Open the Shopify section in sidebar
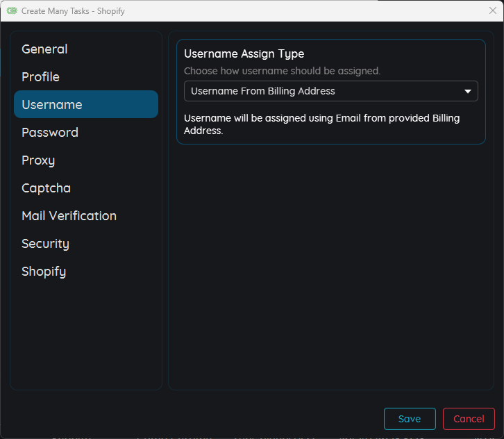 44,272
